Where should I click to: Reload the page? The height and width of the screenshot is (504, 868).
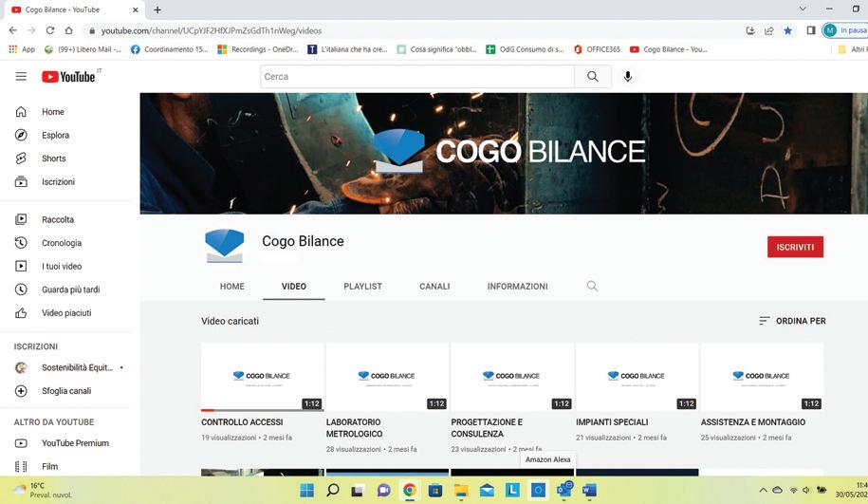[50, 30]
